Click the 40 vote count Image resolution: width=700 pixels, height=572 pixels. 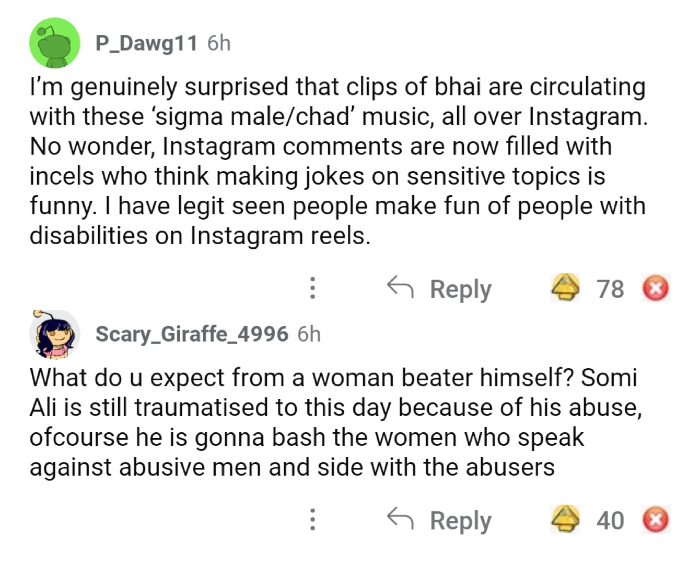pyautogui.click(x=610, y=520)
